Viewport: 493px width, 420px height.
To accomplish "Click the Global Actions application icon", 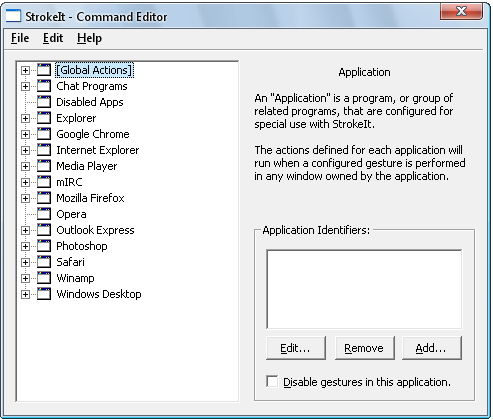I will pyautogui.click(x=44, y=70).
